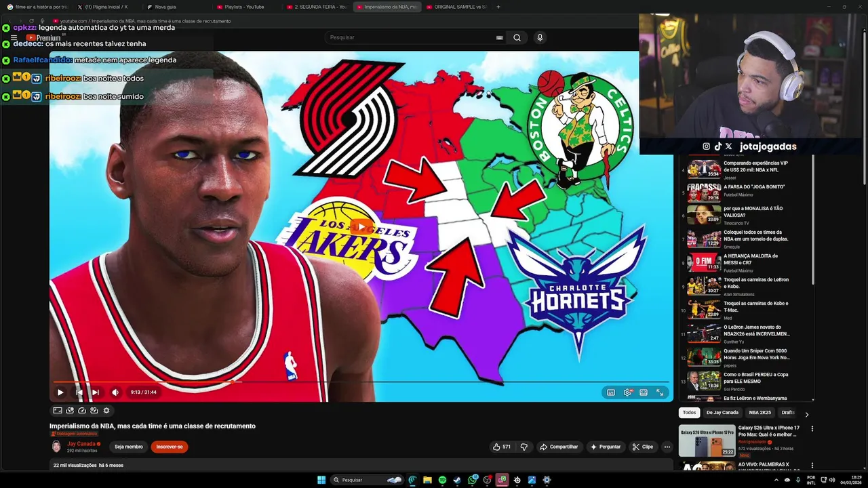Switch to the 'ORIGINAL SAMPLE vs' tab
The image size is (868, 488).
coord(456,7)
